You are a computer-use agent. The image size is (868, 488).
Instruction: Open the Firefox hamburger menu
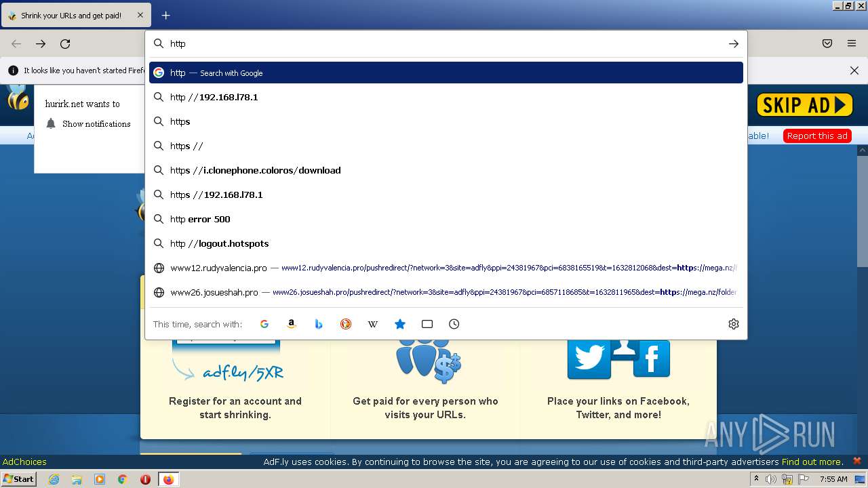[x=852, y=43]
